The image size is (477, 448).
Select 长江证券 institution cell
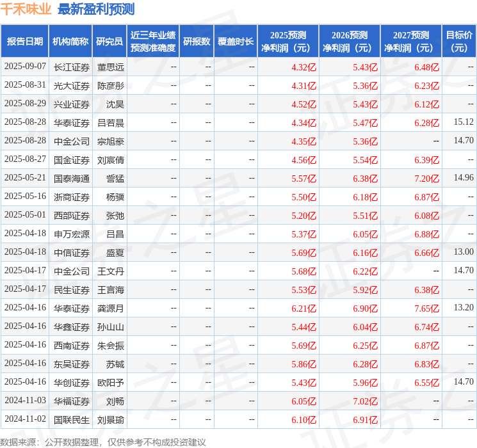tap(72, 67)
